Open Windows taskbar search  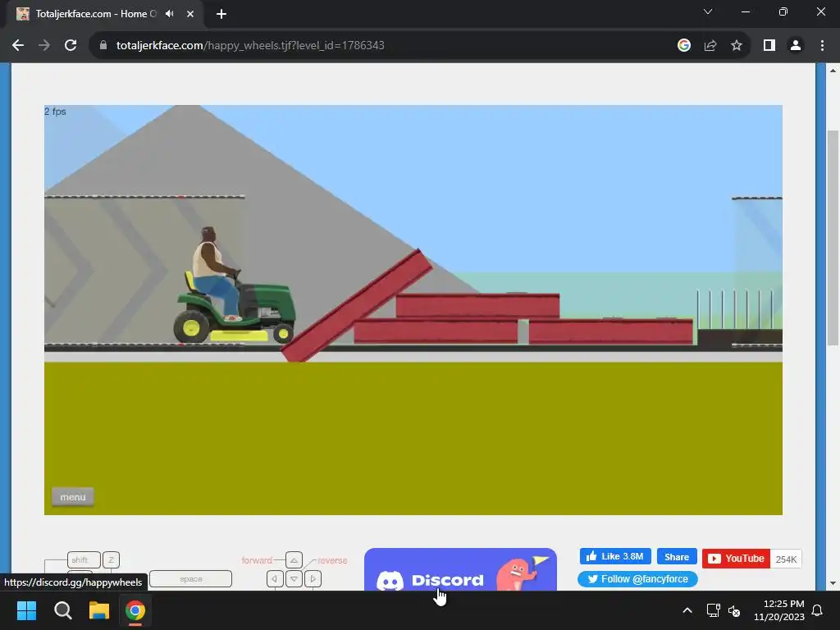[62, 610]
